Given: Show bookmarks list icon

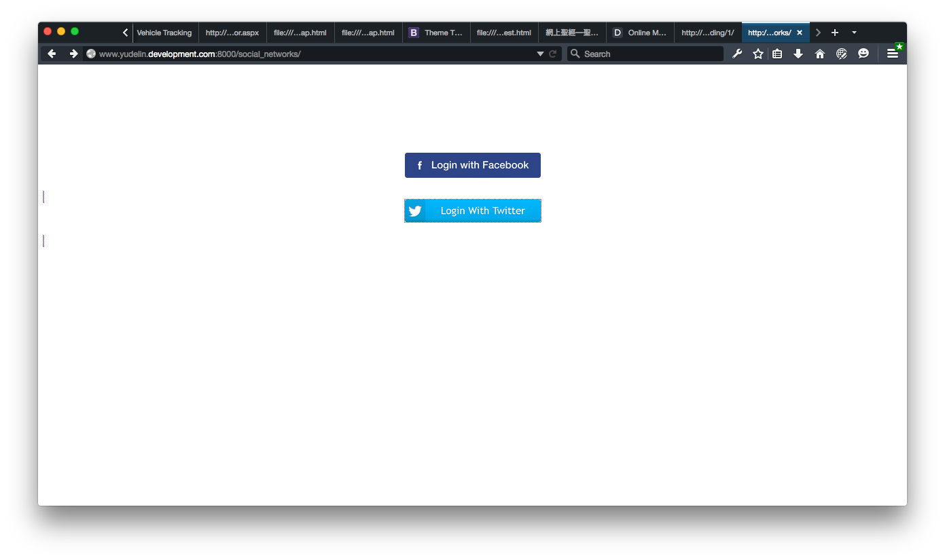Looking at the screenshot, I should tap(777, 54).
